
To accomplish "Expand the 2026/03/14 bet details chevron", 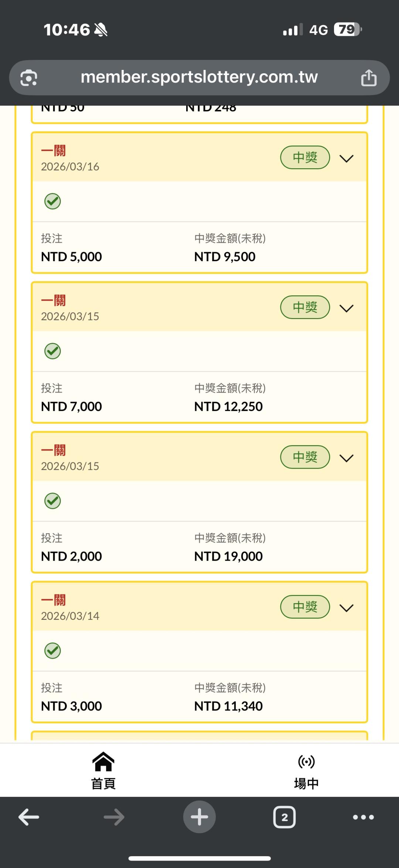I will (346, 608).
